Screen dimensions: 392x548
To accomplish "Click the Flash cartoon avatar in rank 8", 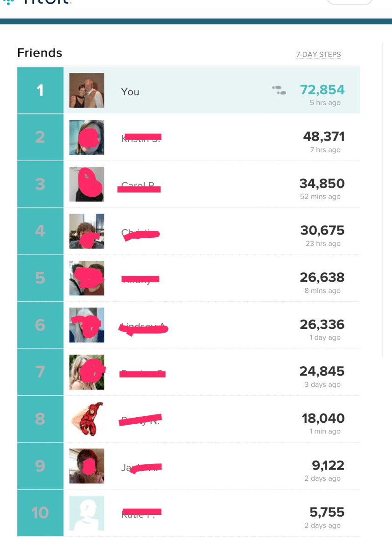I will click(87, 419).
